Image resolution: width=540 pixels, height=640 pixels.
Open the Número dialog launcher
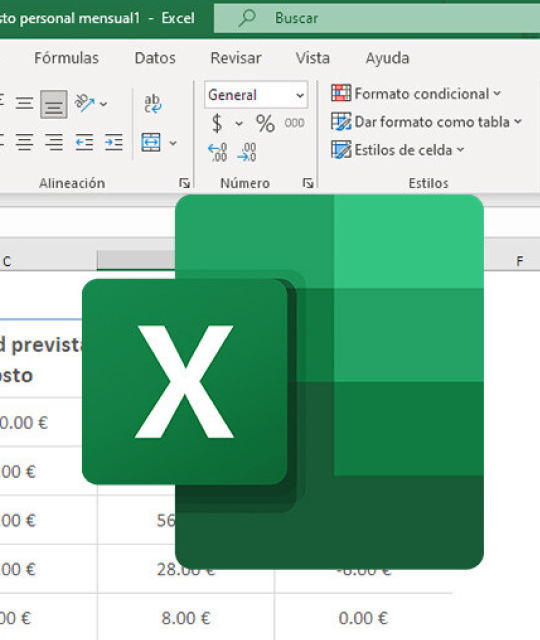click(x=308, y=183)
